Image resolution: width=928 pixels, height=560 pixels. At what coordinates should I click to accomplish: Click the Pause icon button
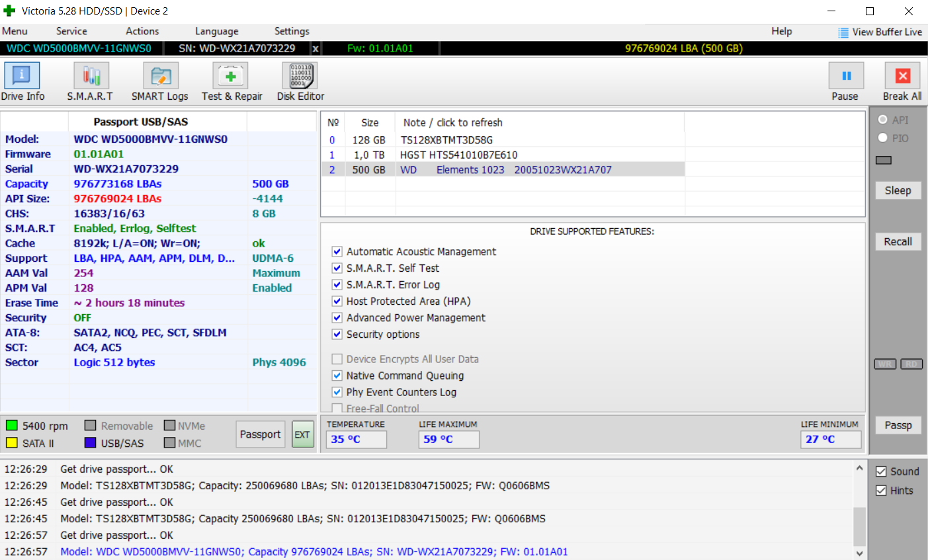[846, 75]
